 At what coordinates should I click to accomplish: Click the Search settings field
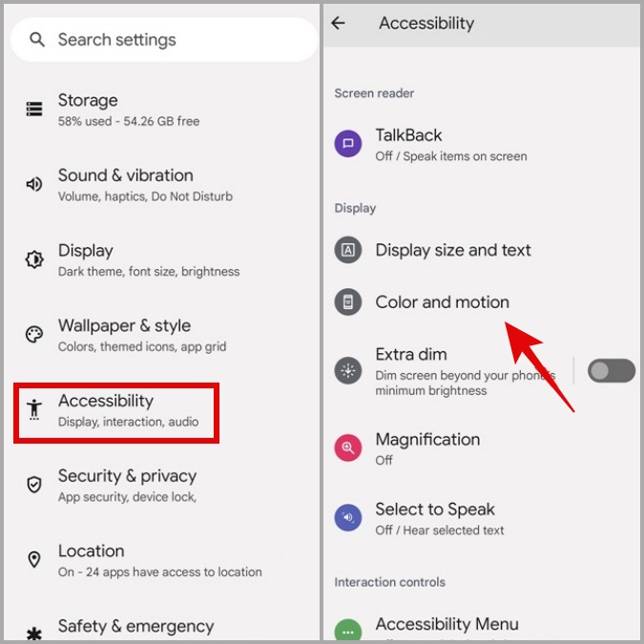point(164,40)
